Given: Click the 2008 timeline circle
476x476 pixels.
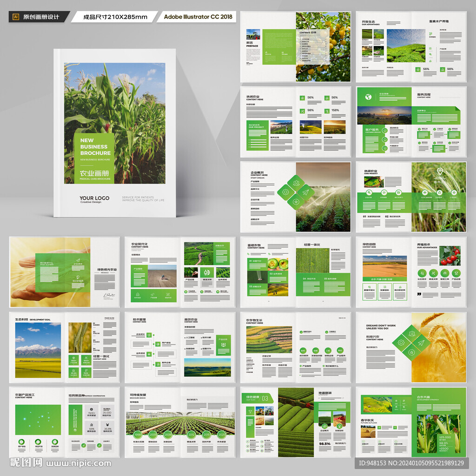Looking at the screenshot, I should (x=168, y=435).
